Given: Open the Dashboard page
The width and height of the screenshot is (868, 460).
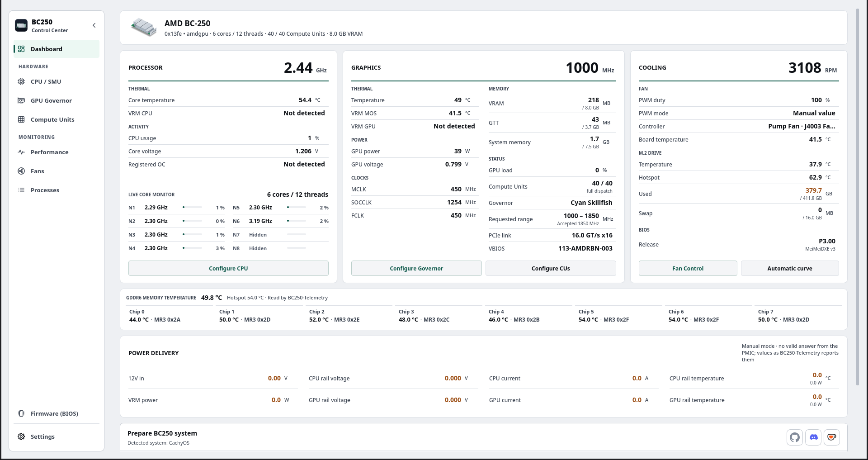Looking at the screenshot, I should (57, 49).
